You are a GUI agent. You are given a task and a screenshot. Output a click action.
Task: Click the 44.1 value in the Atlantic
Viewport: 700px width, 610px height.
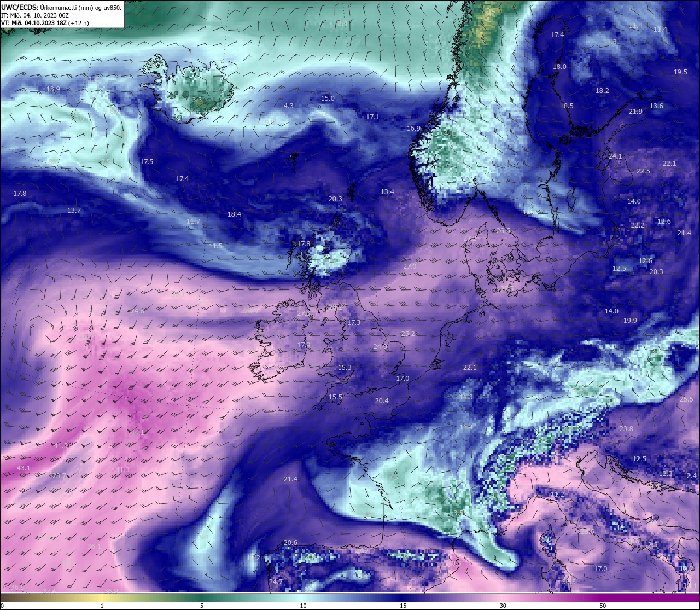pyautogui.click(x=137, y=433)
